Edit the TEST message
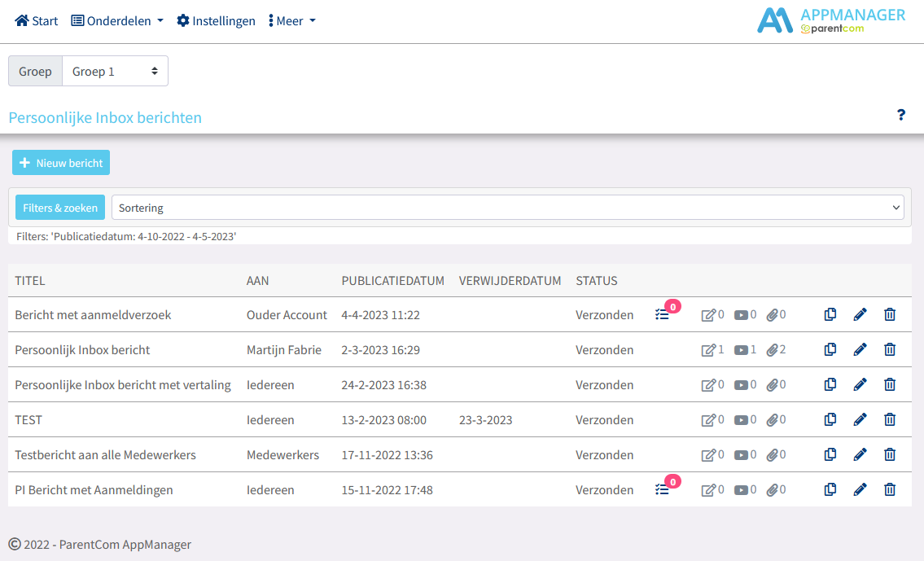The width and height of the screenshot is (924, 561). click(x=860, y=419)
